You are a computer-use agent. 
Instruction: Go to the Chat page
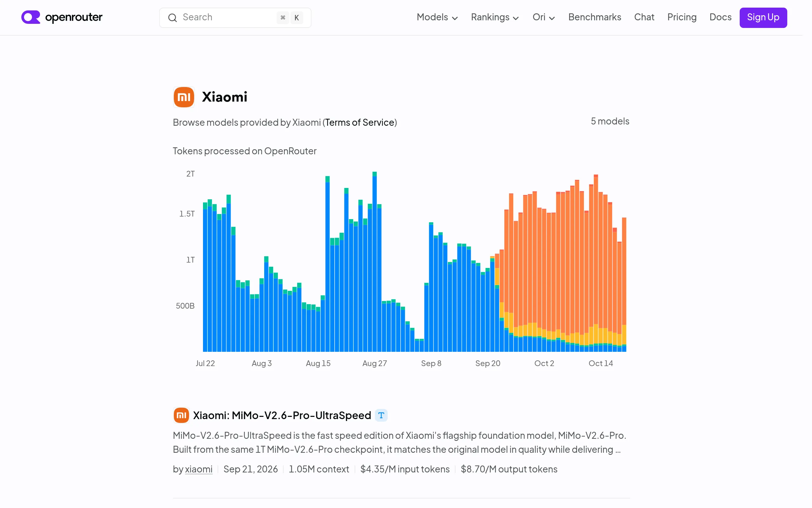[644, 17]
